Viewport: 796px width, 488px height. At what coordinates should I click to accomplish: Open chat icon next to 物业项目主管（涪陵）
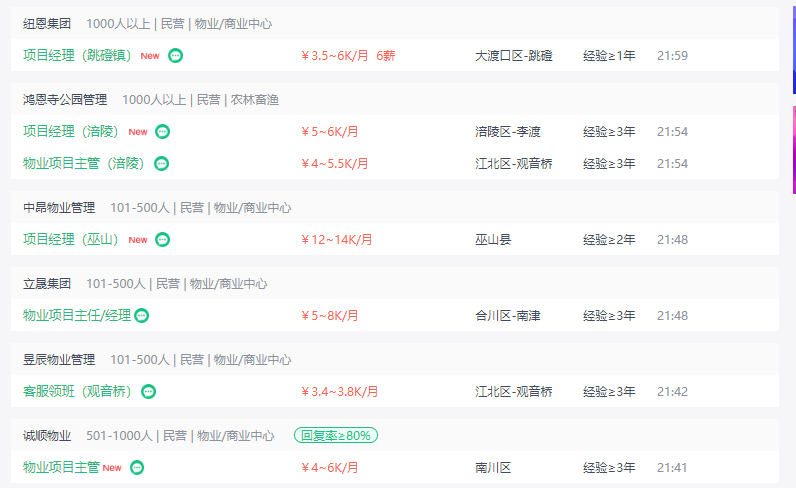tap(161, 164)
